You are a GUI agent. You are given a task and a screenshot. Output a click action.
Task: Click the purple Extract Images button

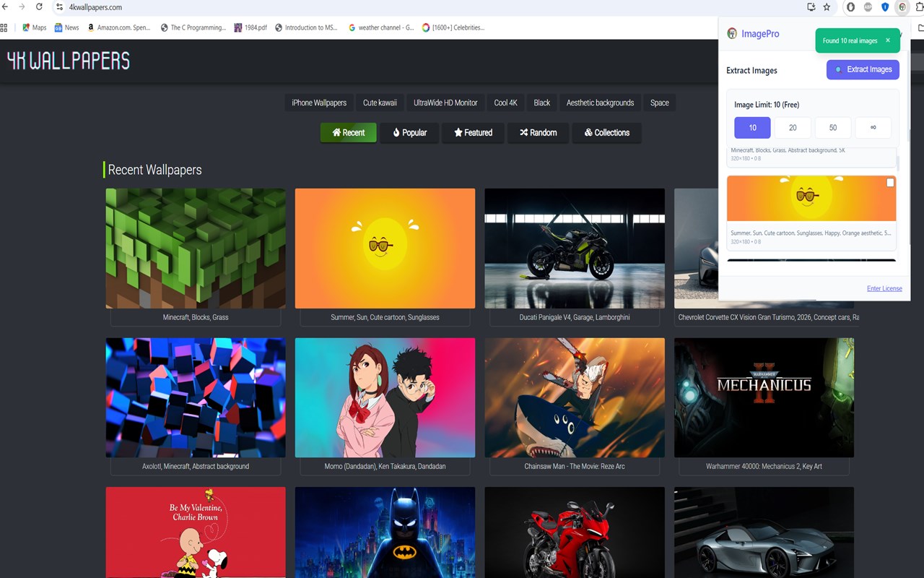[863, 69]
